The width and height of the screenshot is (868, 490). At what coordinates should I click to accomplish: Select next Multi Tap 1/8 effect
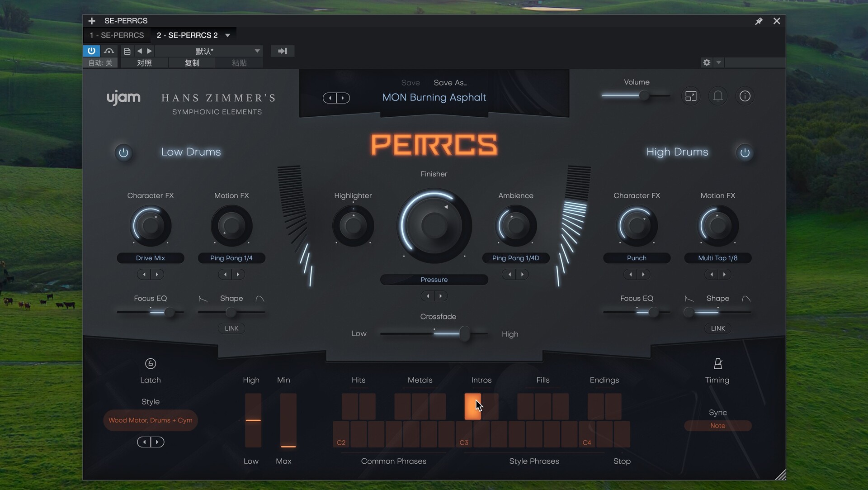[725, 274]
